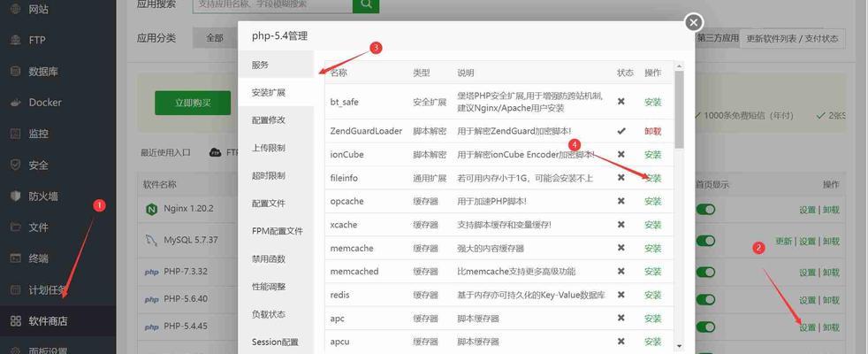Toggle 首页显示 switch for PHP-5.6.40 row
The width and height of the screenshot is (868, 354).
[706, 300]
